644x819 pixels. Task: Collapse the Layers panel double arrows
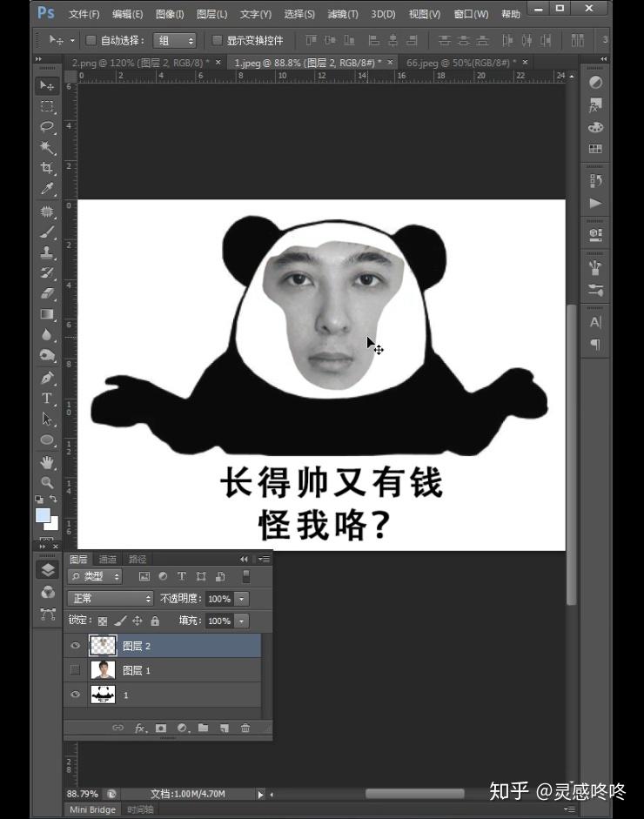tap(244, 559)
